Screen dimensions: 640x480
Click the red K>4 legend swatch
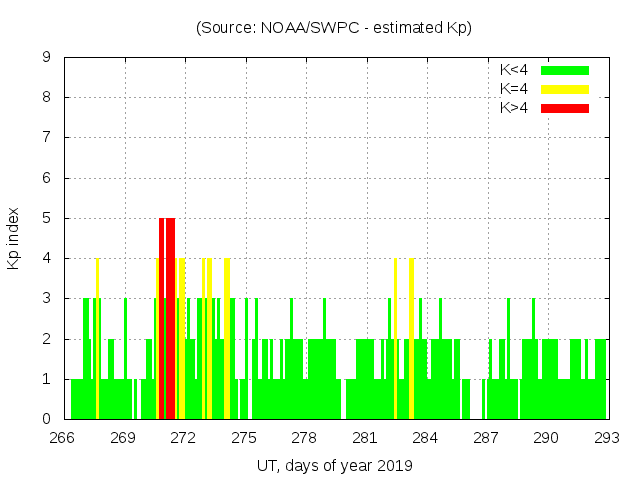pos(565,108)
